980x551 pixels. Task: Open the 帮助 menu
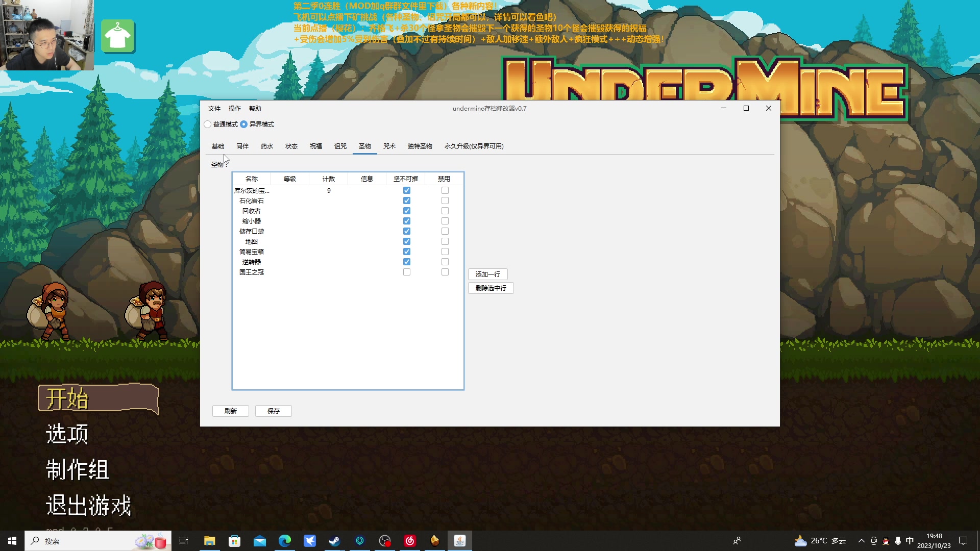point(255,109)
